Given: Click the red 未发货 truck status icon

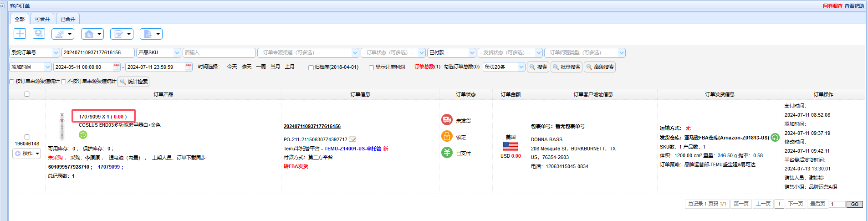Looking at the screenshot, I should coord(447,120).
